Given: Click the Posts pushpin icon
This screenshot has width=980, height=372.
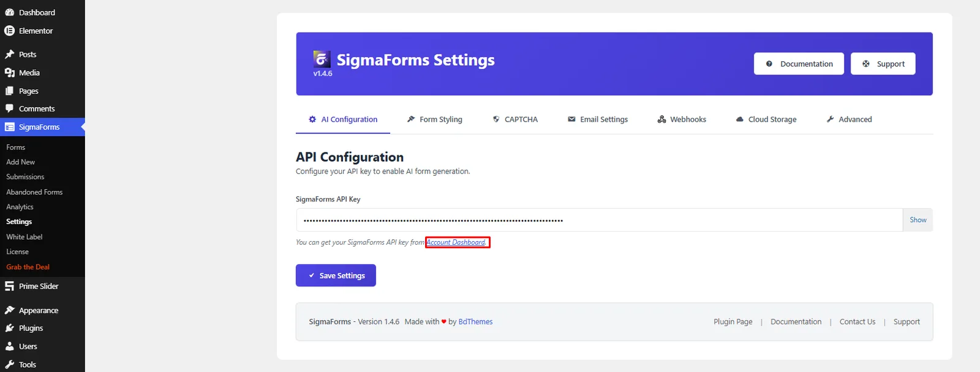Looking at the screenshot, I should tap(9, 54).
